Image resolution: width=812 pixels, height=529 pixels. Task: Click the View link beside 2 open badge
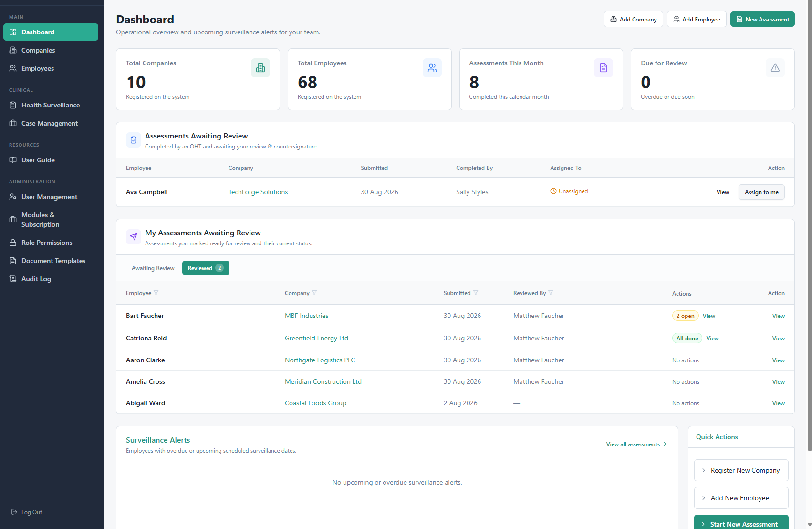tap(709, 316)
